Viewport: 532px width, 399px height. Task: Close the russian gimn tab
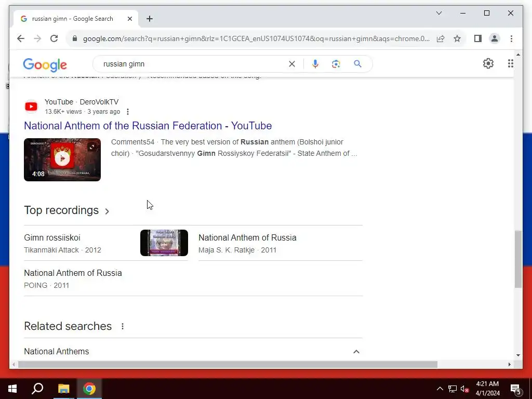[x=129, y=19]
